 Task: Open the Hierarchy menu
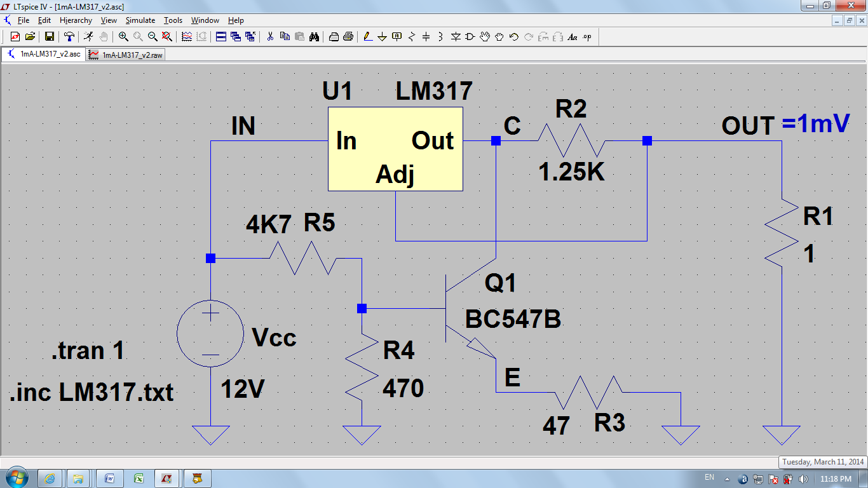(76, 20)
